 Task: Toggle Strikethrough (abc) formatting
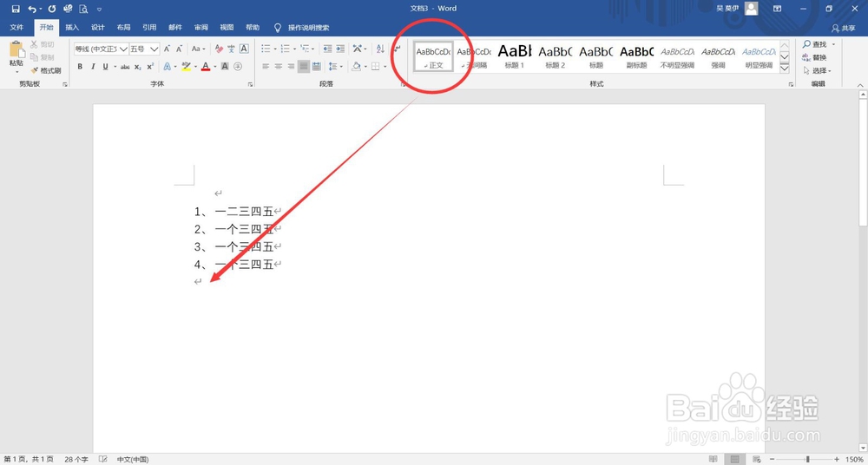125,67
